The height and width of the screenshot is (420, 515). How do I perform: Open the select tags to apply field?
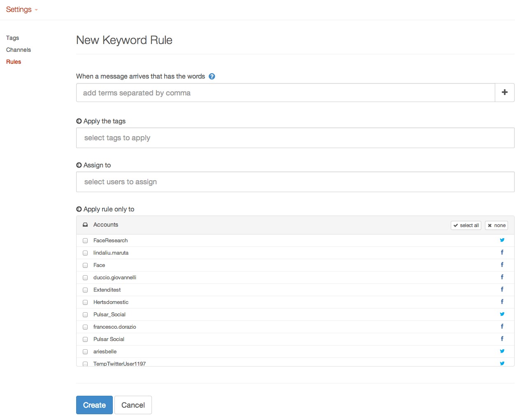(295, 138)
